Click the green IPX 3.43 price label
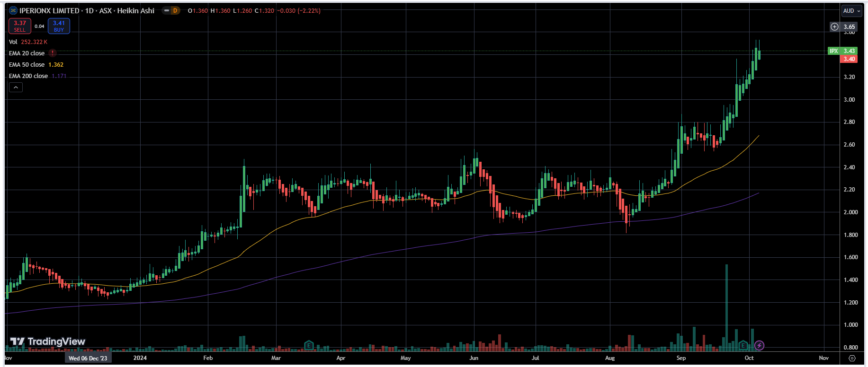Image resolution: width=868 pixels, height=367 pixels. click(842, 51)
